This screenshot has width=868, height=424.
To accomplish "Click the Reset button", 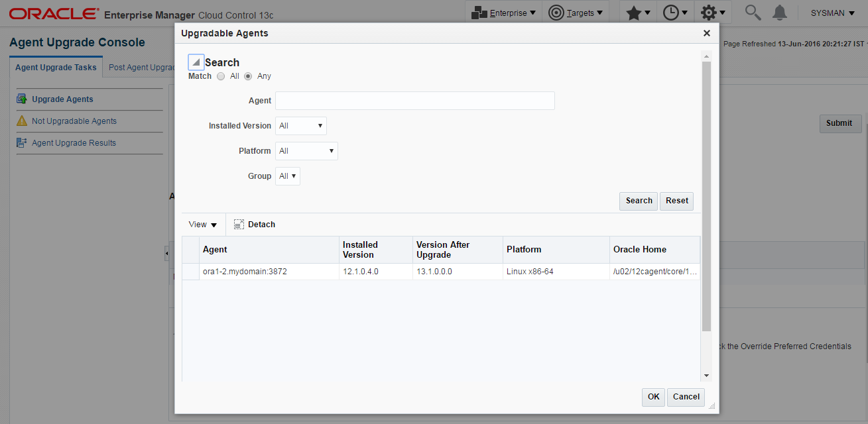I will (676, 201).
